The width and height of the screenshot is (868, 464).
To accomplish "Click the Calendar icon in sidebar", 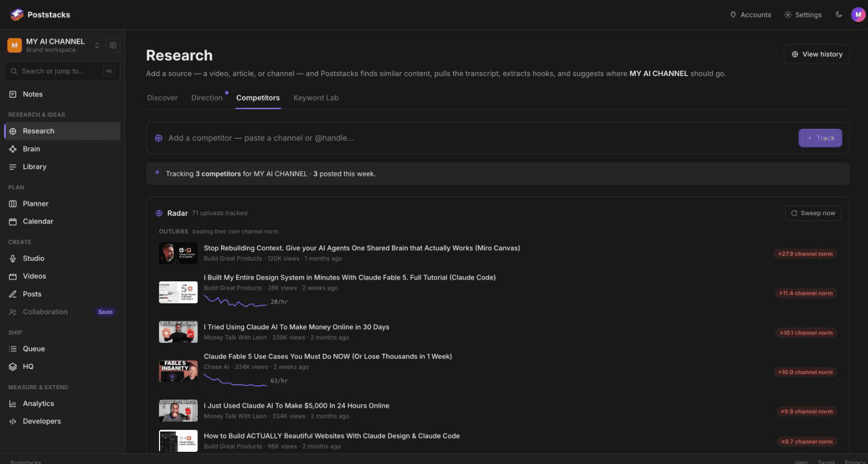I will tap(13, 222).
